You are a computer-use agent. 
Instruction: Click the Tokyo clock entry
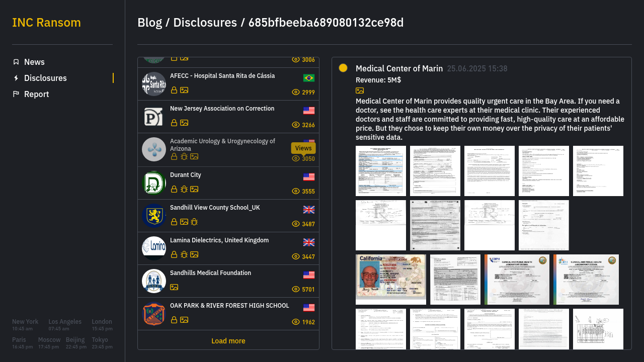[x=102, y=343]
